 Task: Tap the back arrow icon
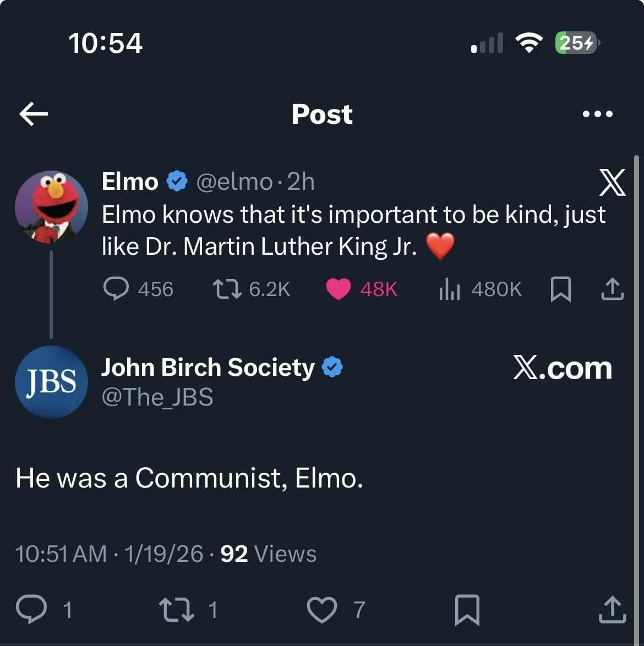click(34, 114)
